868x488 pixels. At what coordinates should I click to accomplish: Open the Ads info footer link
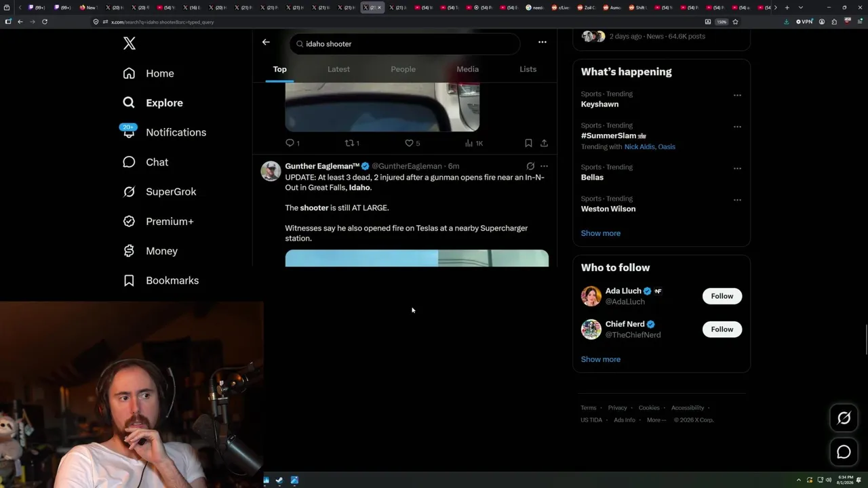click(625, 420)
